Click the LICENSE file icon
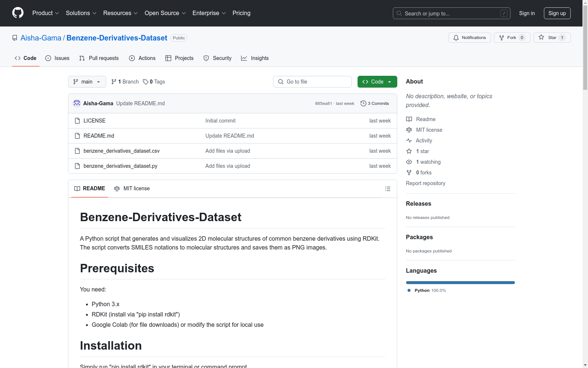This screenshot has height=368, width=588. (x=77, y=121)
